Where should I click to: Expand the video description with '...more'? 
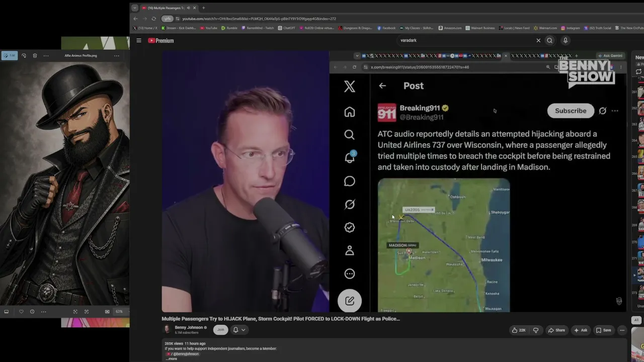coord(172,359)
